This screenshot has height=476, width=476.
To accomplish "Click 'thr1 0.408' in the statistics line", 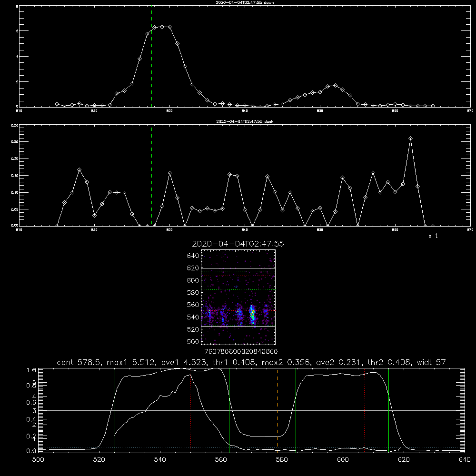I will [x=236, y=362].
